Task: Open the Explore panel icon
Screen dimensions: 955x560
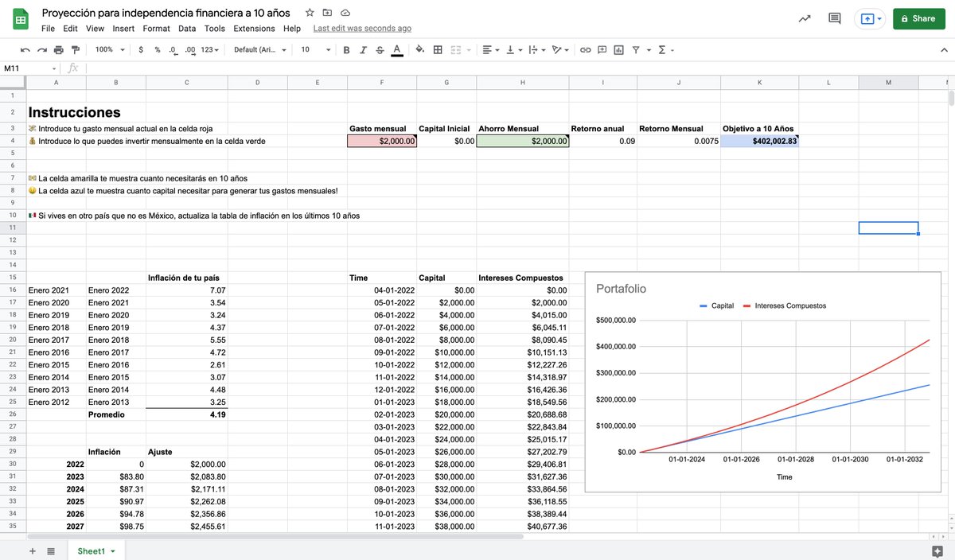Action: pos(937,551)
